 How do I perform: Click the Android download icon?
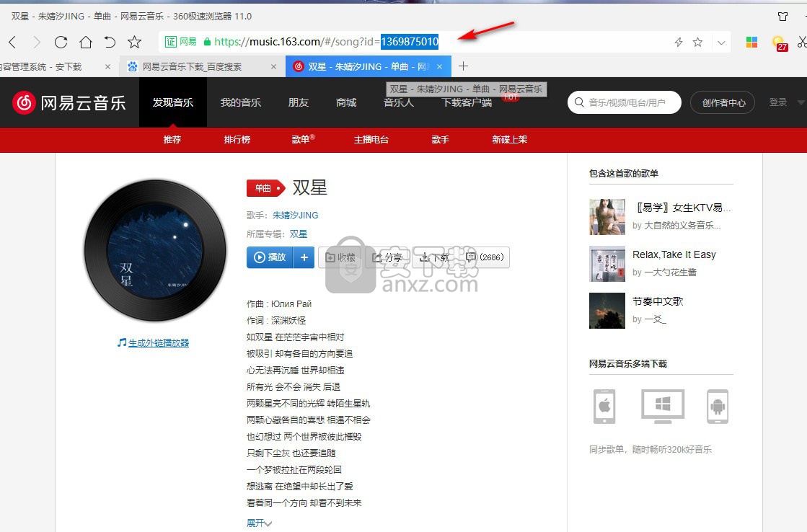[718, 407]
